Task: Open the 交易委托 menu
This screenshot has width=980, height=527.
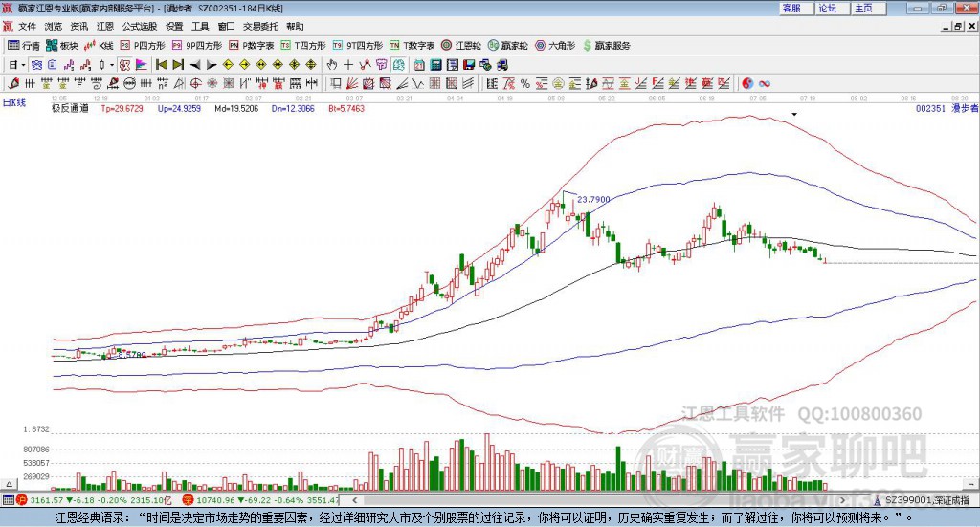Action: click(x=260, y=26)
